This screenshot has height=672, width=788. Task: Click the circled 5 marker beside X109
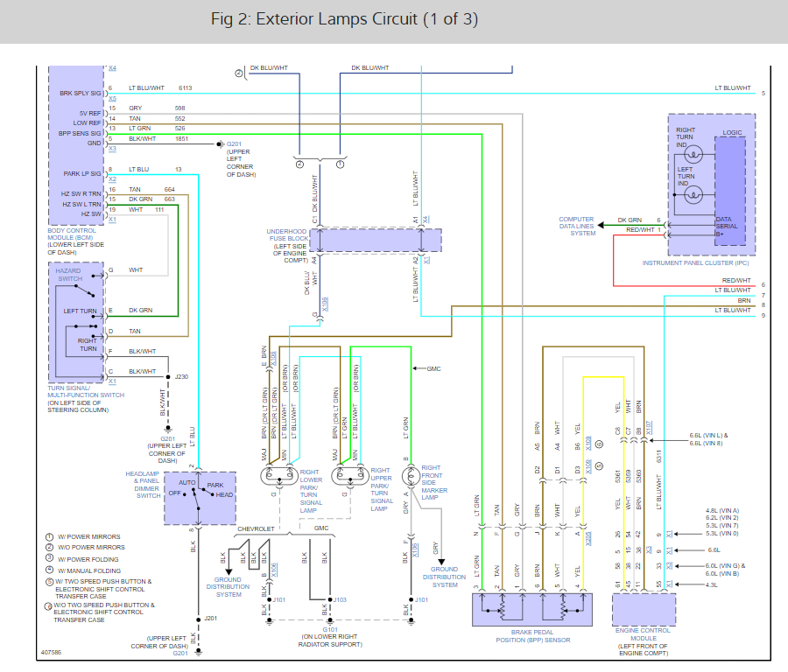[599, 466]
